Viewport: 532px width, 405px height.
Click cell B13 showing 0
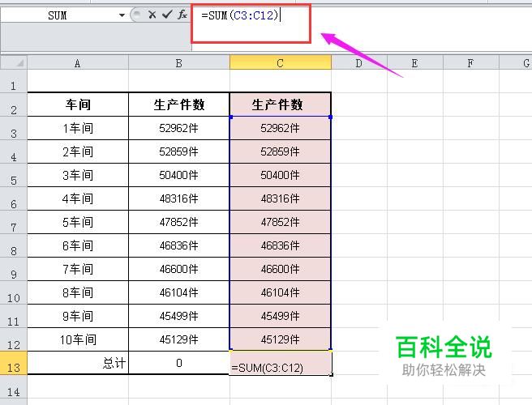tap(179, 363)
